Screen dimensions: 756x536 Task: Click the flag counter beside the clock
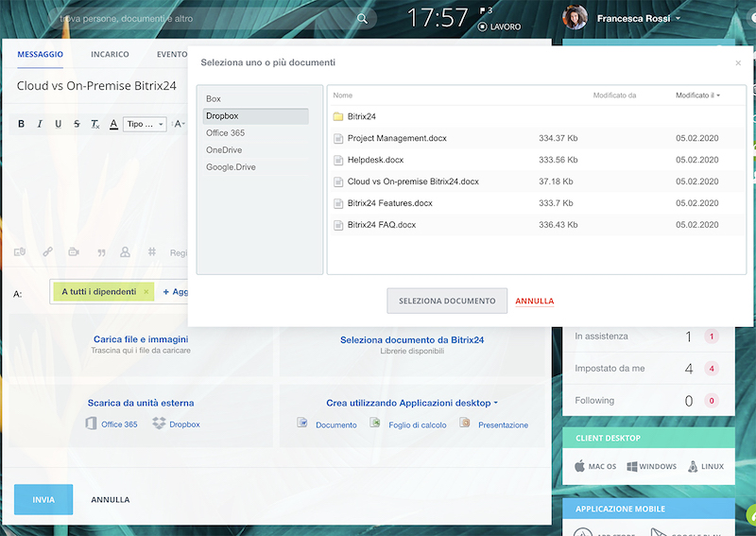tap(486, 10)
